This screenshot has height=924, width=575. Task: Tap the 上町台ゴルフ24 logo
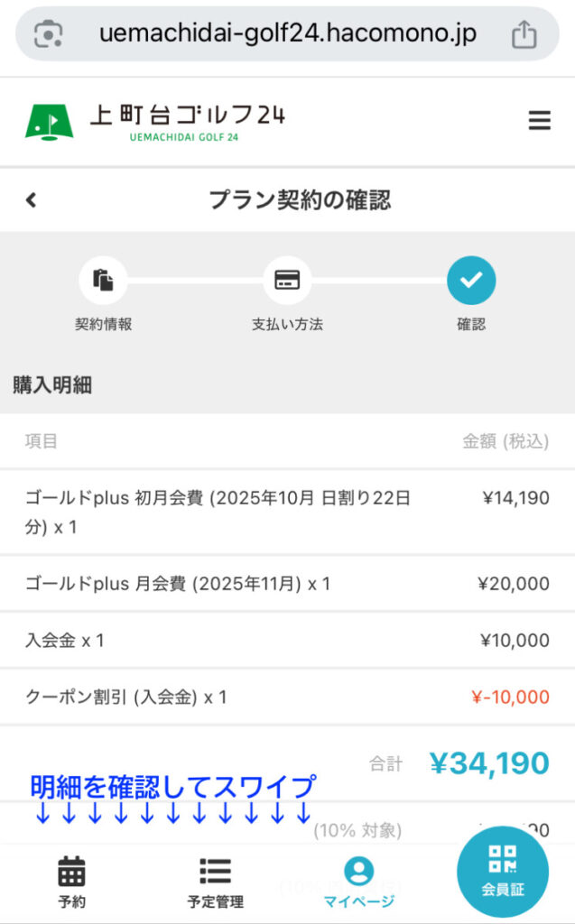[x=154, y=121]
